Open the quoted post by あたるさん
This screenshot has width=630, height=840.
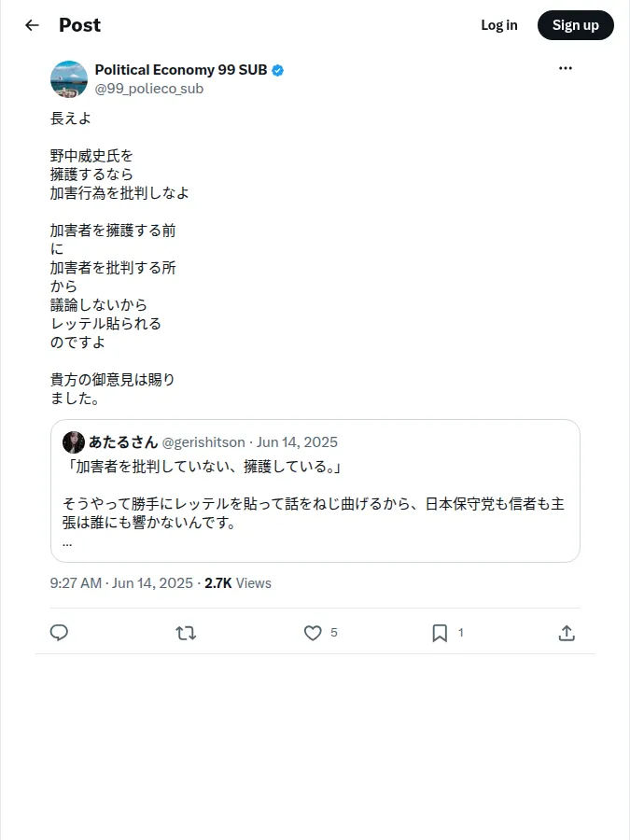click(x=315, y=491)
